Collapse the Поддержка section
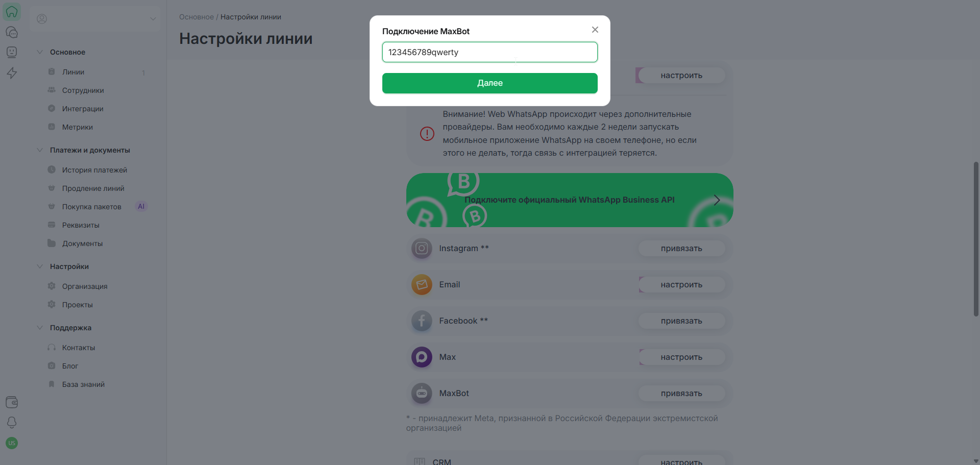 pyautogui.click(x=40, y=328)
